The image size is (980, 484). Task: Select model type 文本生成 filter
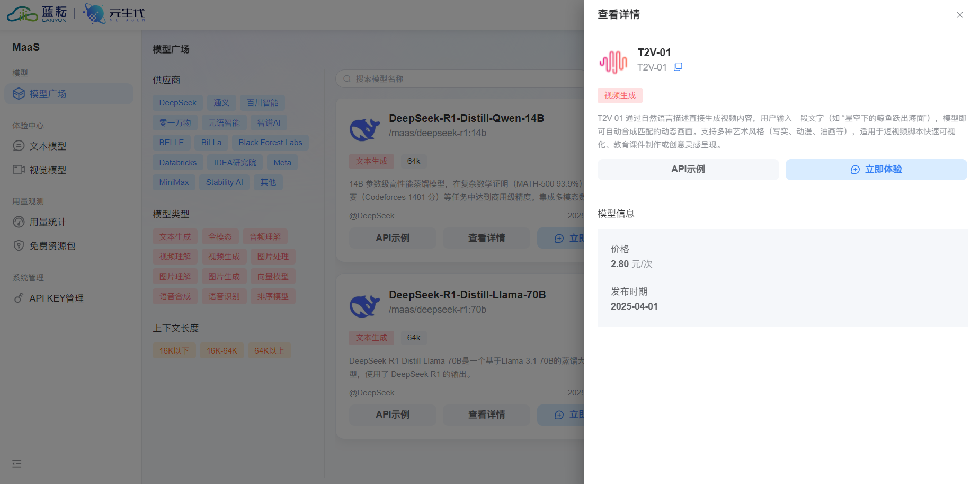(x=175, y=237)
